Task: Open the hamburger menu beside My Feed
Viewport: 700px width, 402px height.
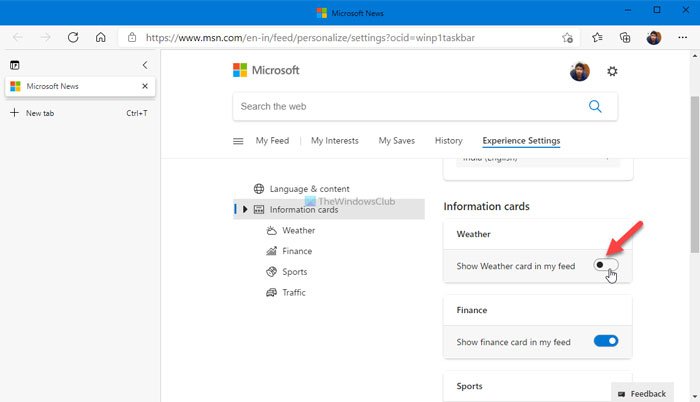Action: [238, 141]
